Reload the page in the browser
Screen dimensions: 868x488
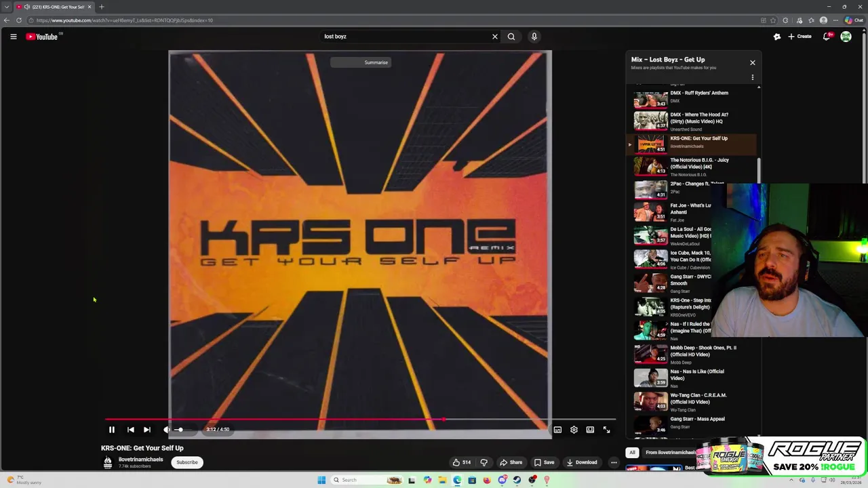[19, 20]
